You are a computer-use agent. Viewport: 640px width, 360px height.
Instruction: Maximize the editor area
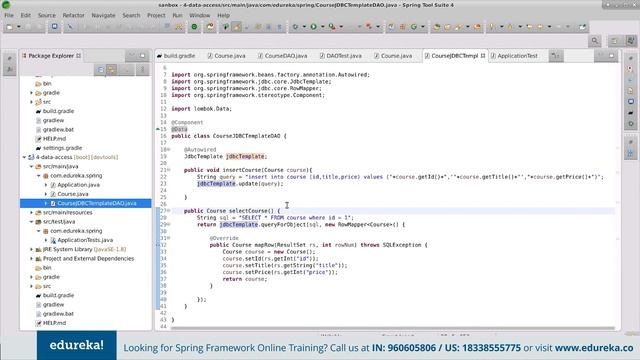[x=611, y=56]
